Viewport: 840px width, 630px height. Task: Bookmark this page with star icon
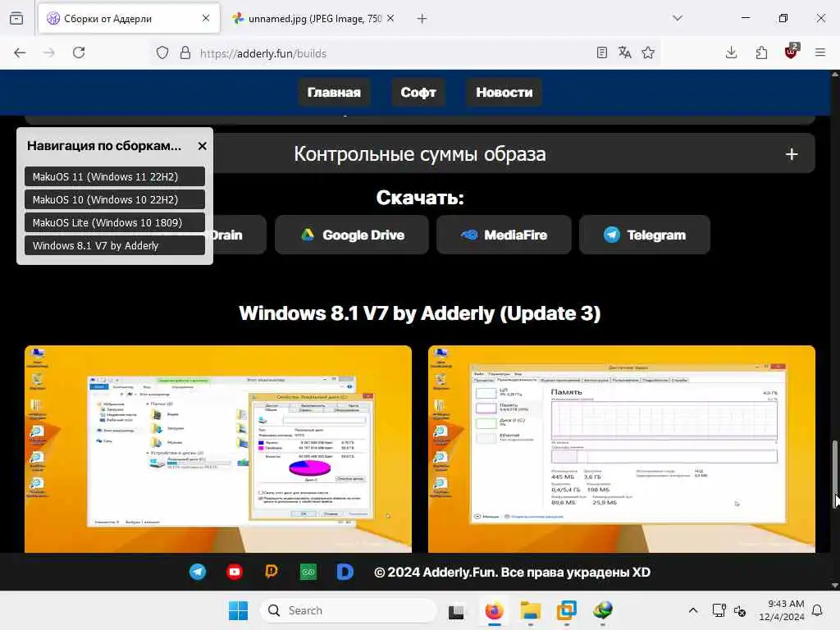(648, 52)
